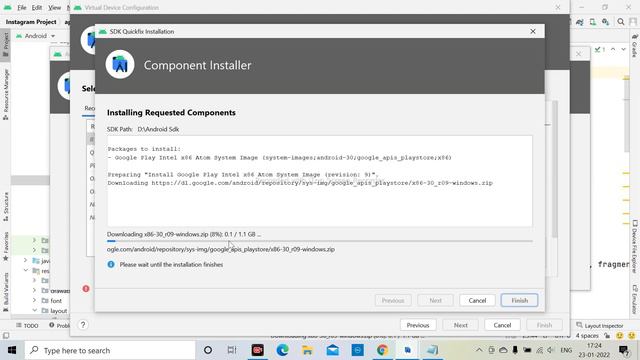640x360 pixels.
Task: Open the Layout Inspector tool window
Action: [600, 325]
